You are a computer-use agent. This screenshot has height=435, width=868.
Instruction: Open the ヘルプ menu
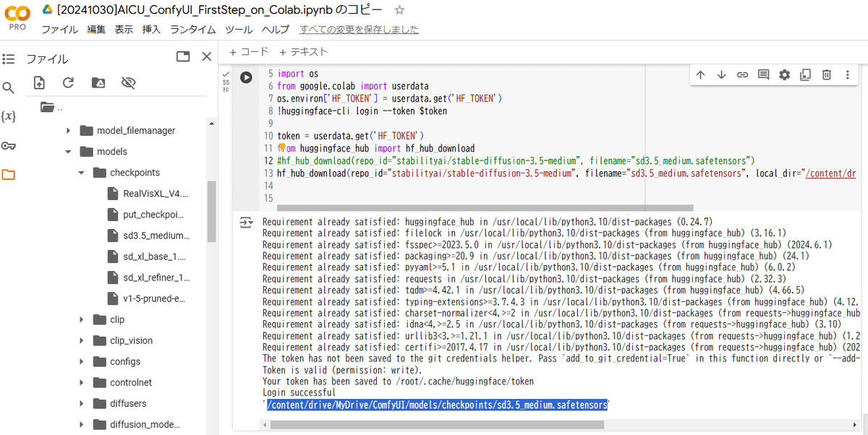[x=275, y=30]
